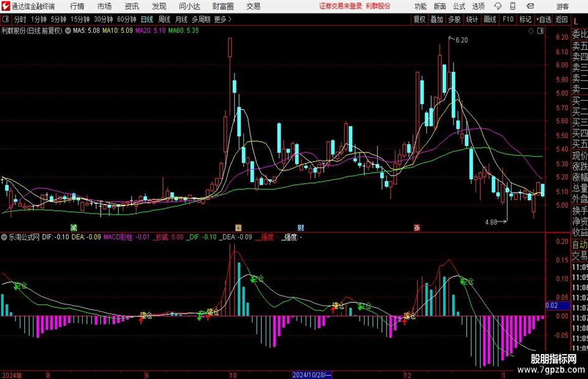Switch to 30分钟 period tab
This screenshot has width=588, height=379.
tap(103, 19)
